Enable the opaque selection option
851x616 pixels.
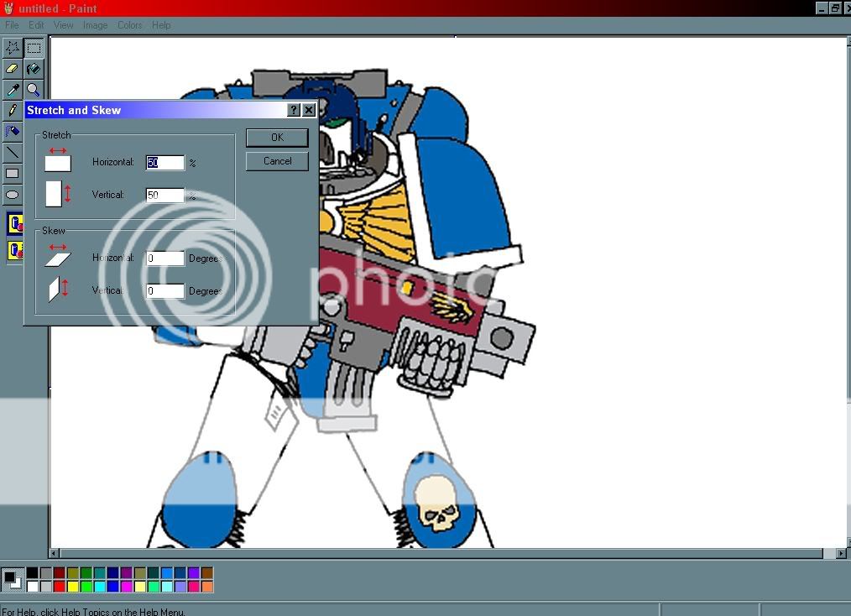click(x=15, y=223)
